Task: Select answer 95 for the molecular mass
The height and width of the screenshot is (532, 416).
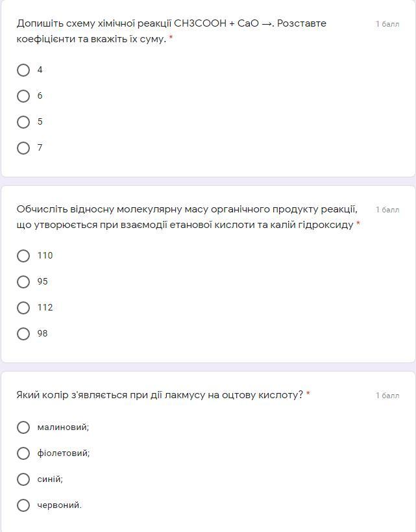Action: [x=23, y=282]
